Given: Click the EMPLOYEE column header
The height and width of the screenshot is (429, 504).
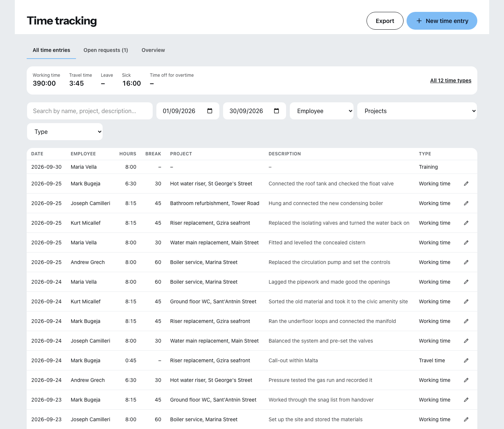Looking at the screenshot, I should click(x=83, y=154).
